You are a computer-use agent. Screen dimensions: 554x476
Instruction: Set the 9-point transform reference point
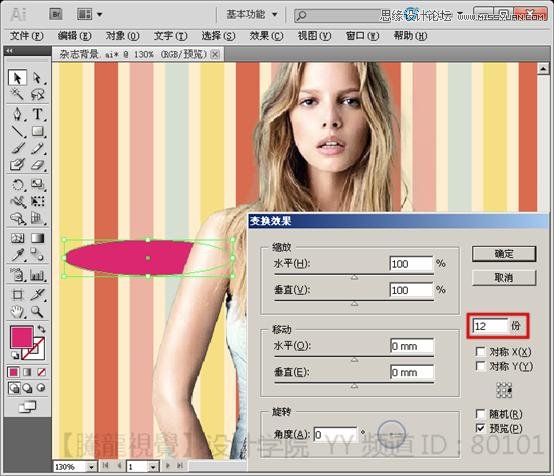[504, 390]
